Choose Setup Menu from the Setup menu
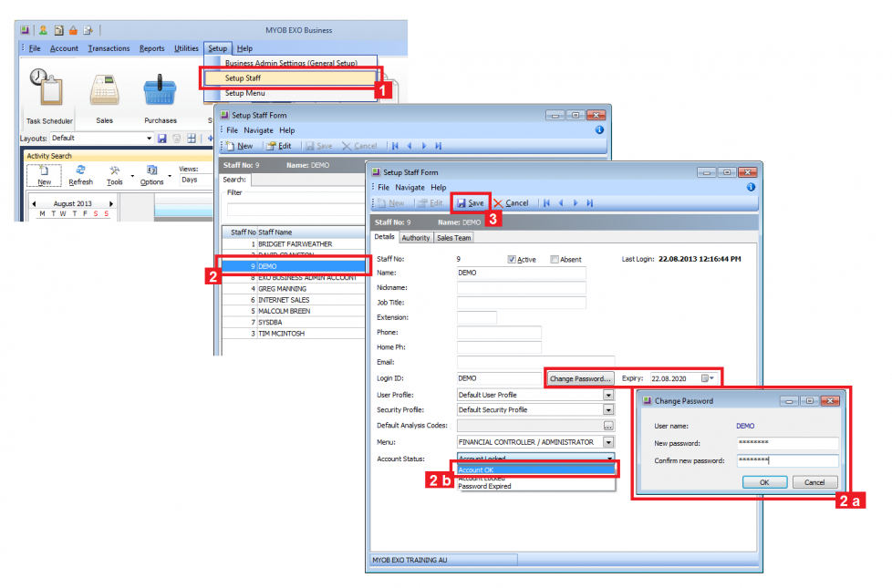Image resolution: width=892 pixels, height=588 pixels. click(x=291, y=93)
